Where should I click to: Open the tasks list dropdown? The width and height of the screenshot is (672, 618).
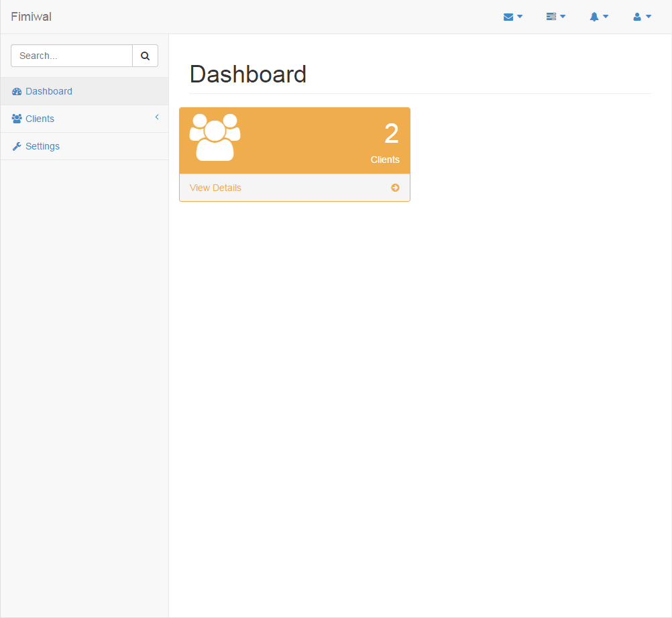[x=556, y=17]
